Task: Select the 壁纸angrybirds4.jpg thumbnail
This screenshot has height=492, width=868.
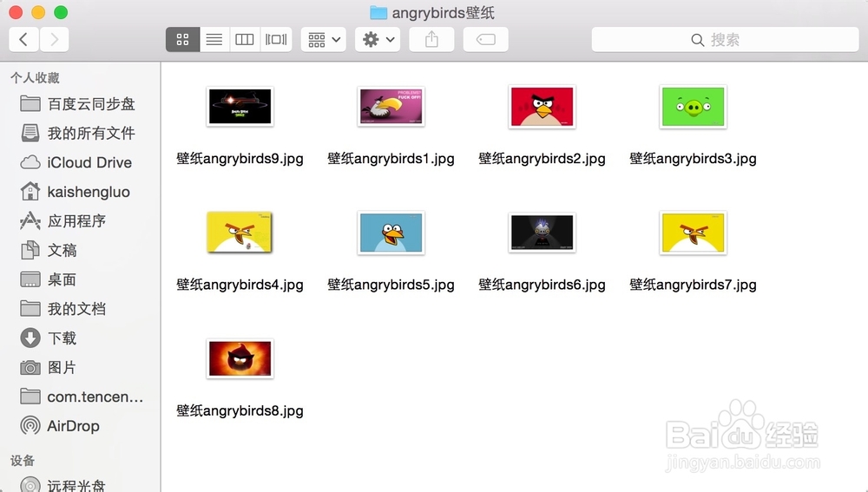Action: tap(240, 233)
